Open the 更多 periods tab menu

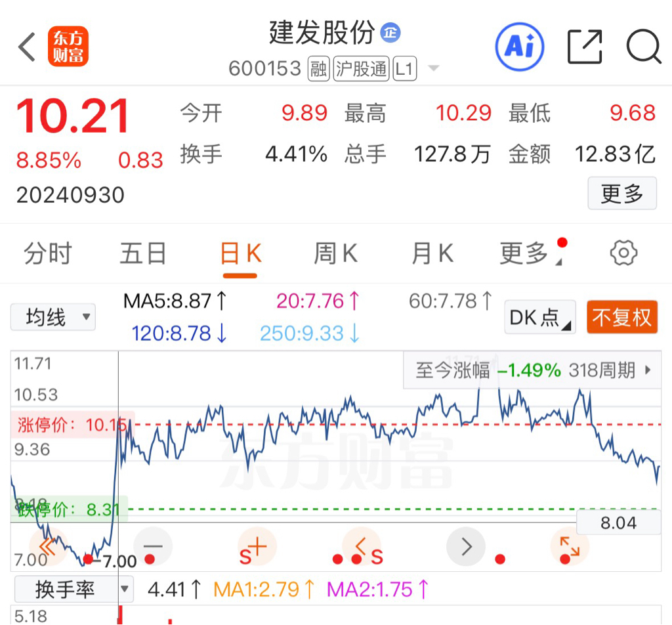[532, 253]
